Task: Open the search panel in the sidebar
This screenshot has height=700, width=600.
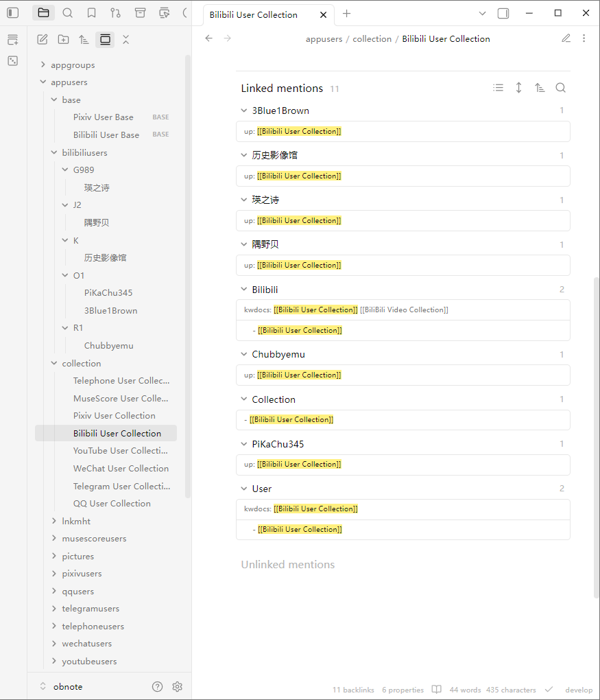Action: click(x=67, y=13)
